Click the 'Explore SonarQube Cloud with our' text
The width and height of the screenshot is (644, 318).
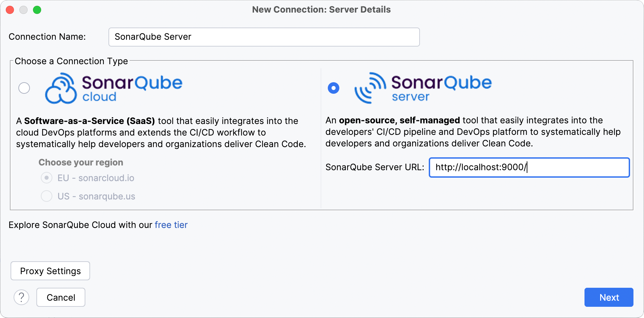(x=80, y=225)
